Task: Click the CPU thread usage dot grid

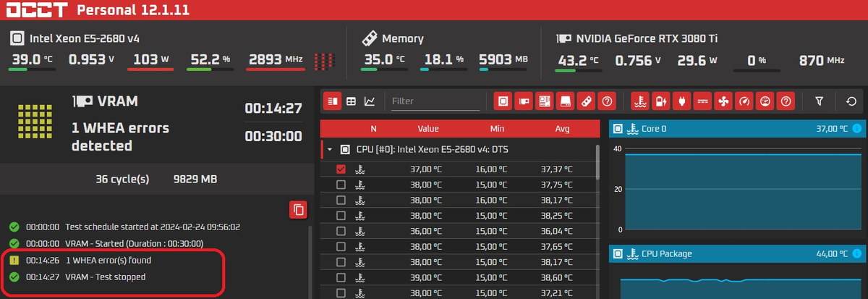Action: 326,61
